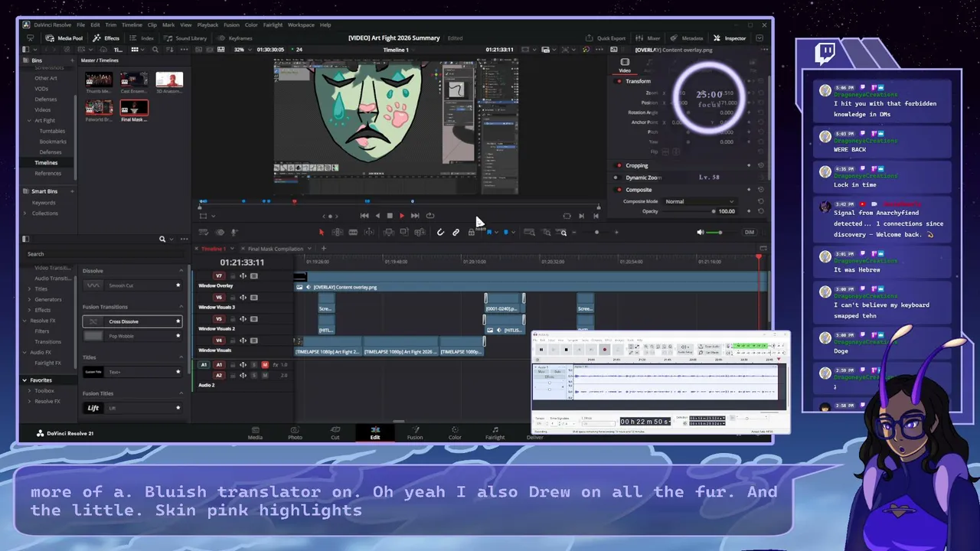The width and height of the screenshot is (980, 551).
Task: Click the blue Marker icon in toolbar
Action: coord(505,232)
